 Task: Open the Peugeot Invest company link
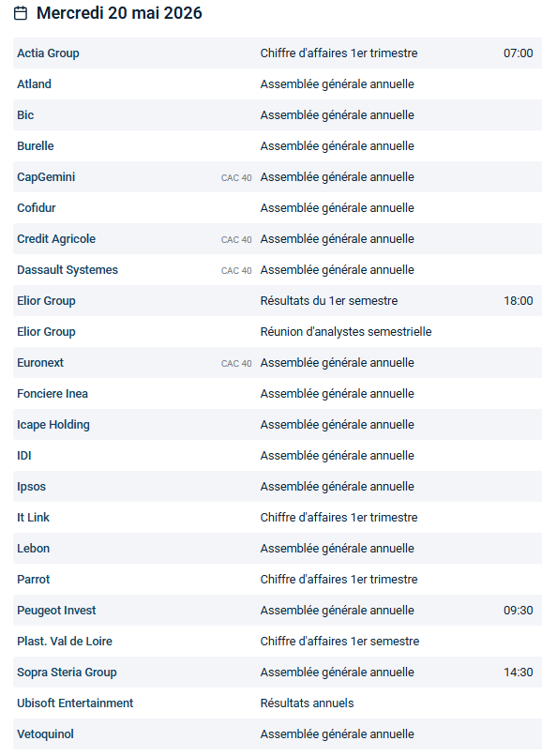[x=56, y=611]
